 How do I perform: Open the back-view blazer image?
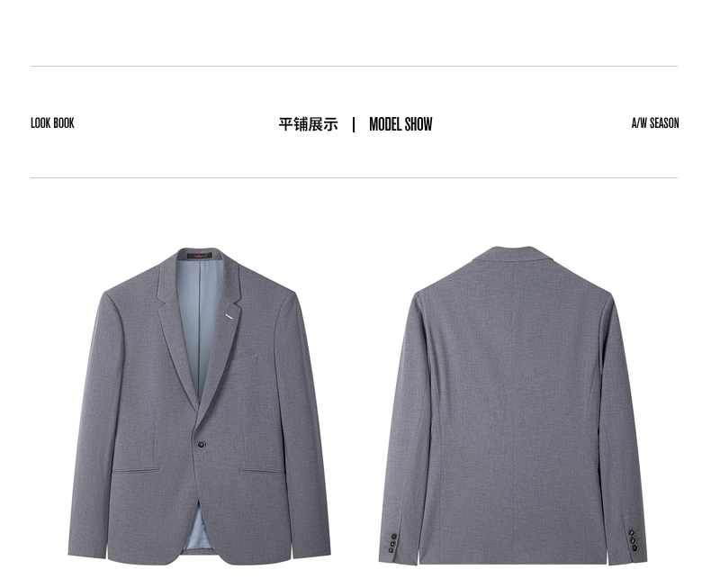coord(513,405)
